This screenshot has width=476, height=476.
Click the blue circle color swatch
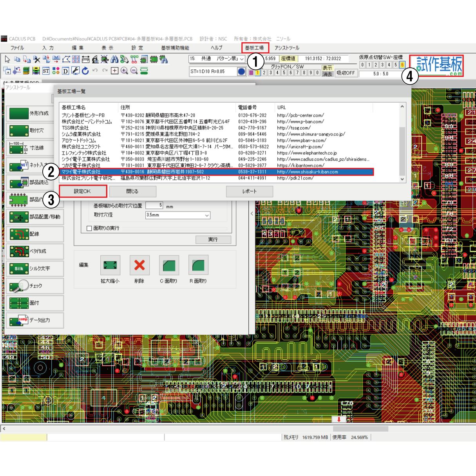click(x=241, y=71)
